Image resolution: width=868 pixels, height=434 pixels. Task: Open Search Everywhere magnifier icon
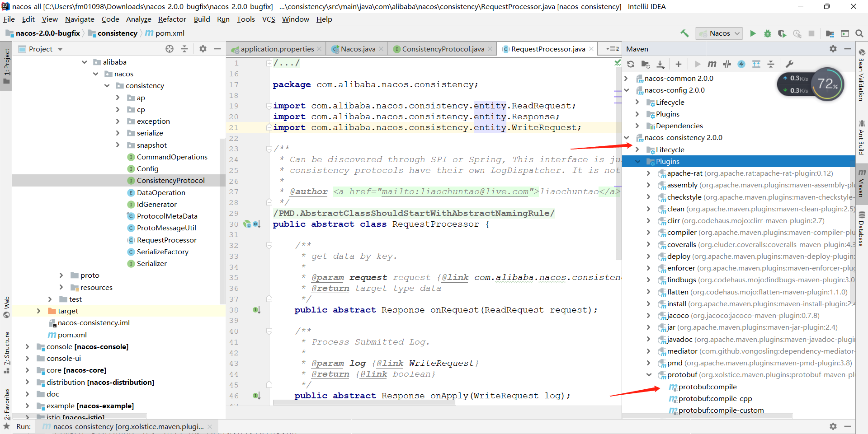pos(859,33)
